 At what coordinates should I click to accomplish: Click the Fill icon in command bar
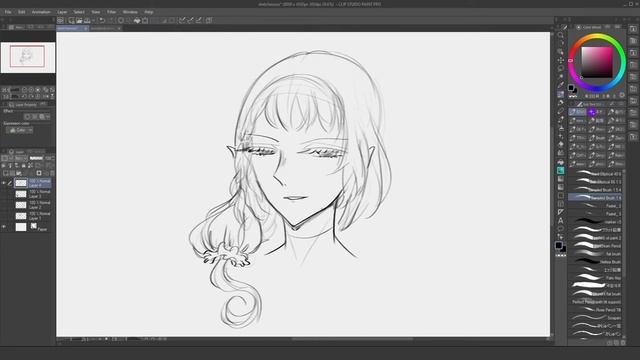pyautogui.click(x=137, y=20)
